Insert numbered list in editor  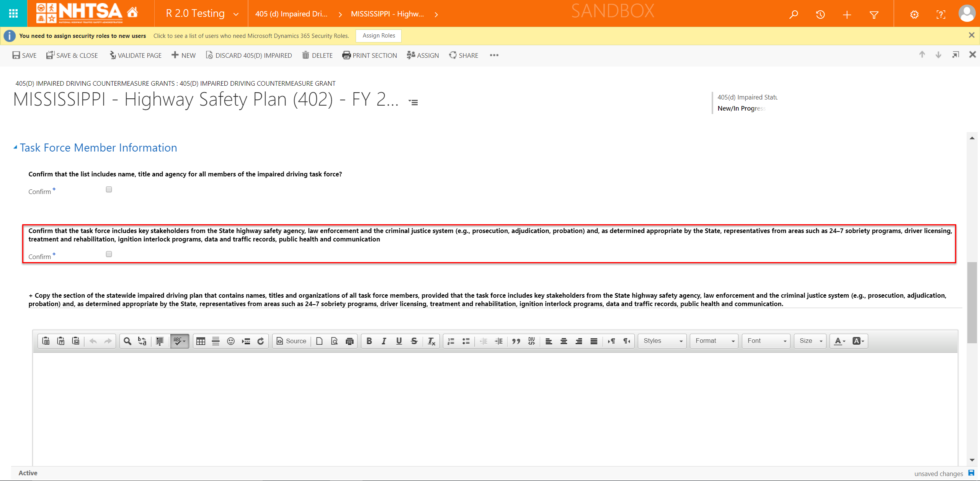(451, 341)
